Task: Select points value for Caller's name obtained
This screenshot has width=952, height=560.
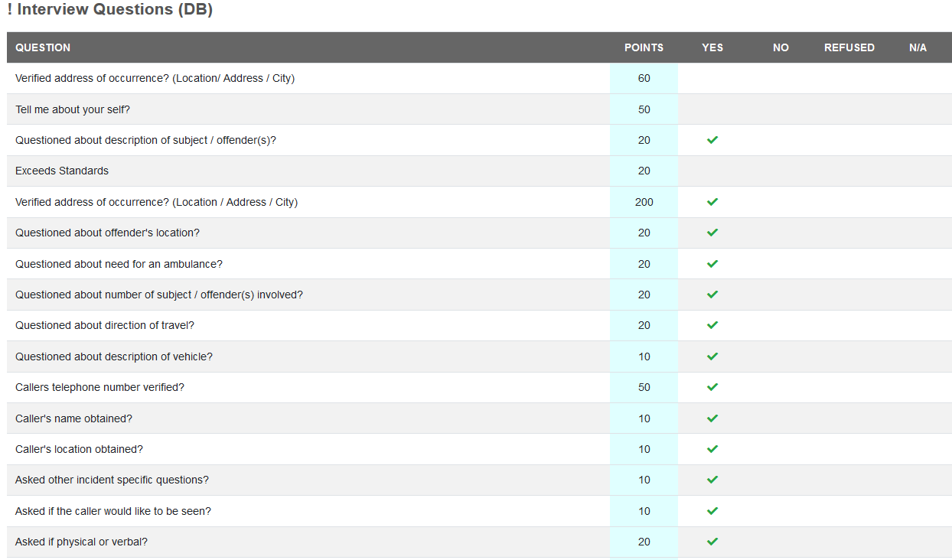Action: pos(644,418)
